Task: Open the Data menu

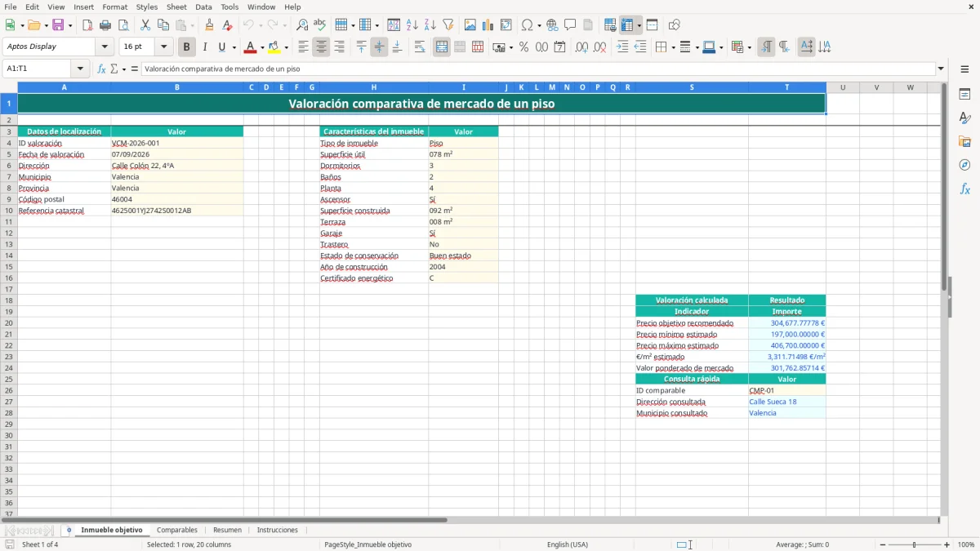Action: click(203, 7)
